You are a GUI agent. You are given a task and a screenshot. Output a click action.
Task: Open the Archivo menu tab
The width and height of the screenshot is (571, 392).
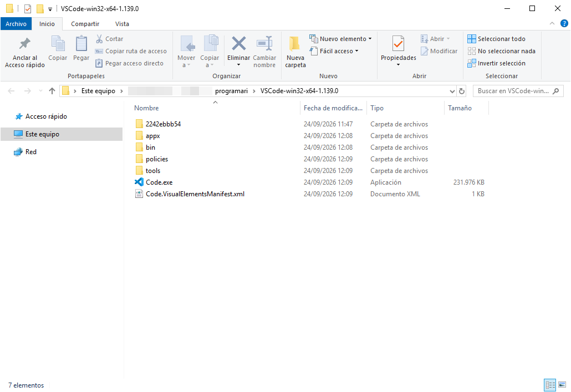coord(16,24)
